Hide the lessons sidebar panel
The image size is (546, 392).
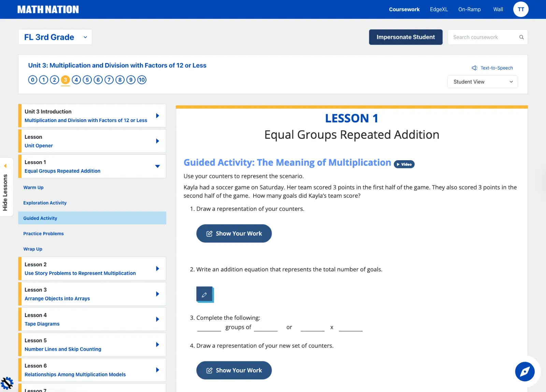pyautogui.click(x=5, y=187)
